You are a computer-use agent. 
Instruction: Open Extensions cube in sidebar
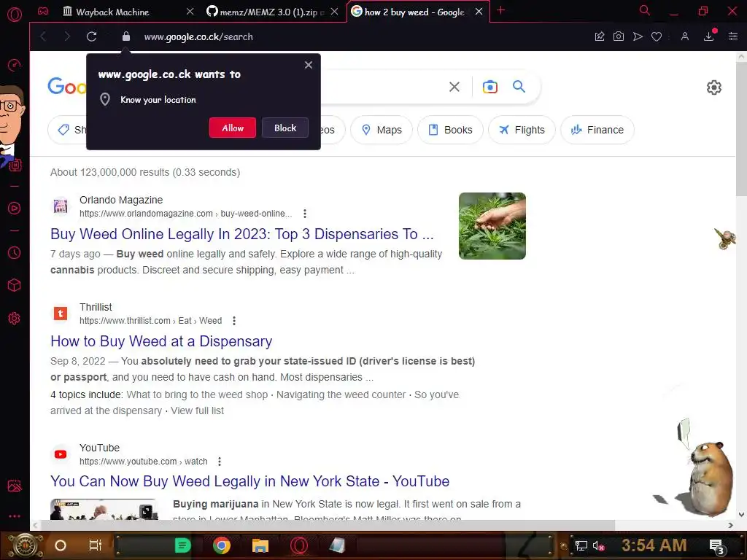point(15,285)
